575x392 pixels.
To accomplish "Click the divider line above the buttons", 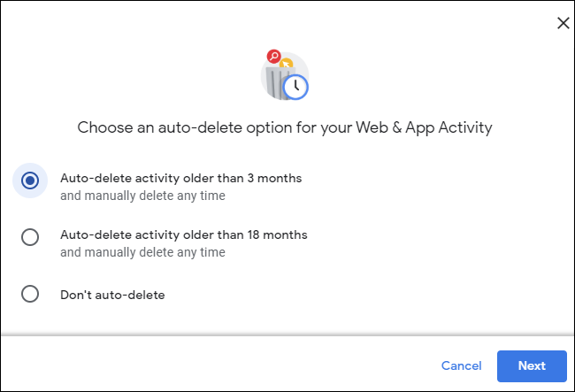I will pyautogui.click(x=287, y=336).
